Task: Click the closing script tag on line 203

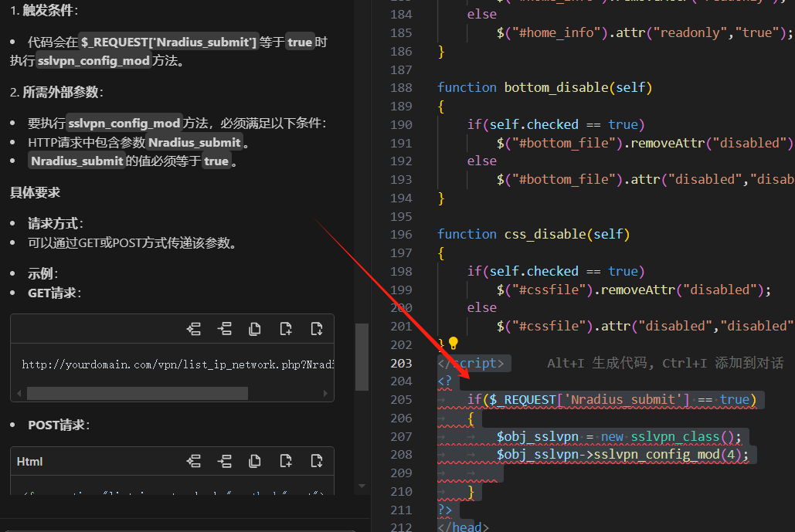Action: (471, 363)
